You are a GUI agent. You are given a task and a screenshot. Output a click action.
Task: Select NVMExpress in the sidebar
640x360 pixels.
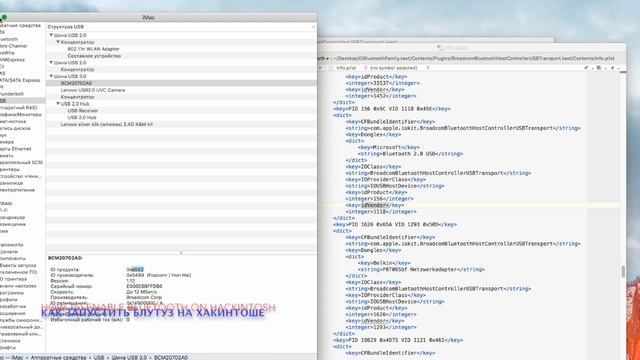click(x=12, y=60)
